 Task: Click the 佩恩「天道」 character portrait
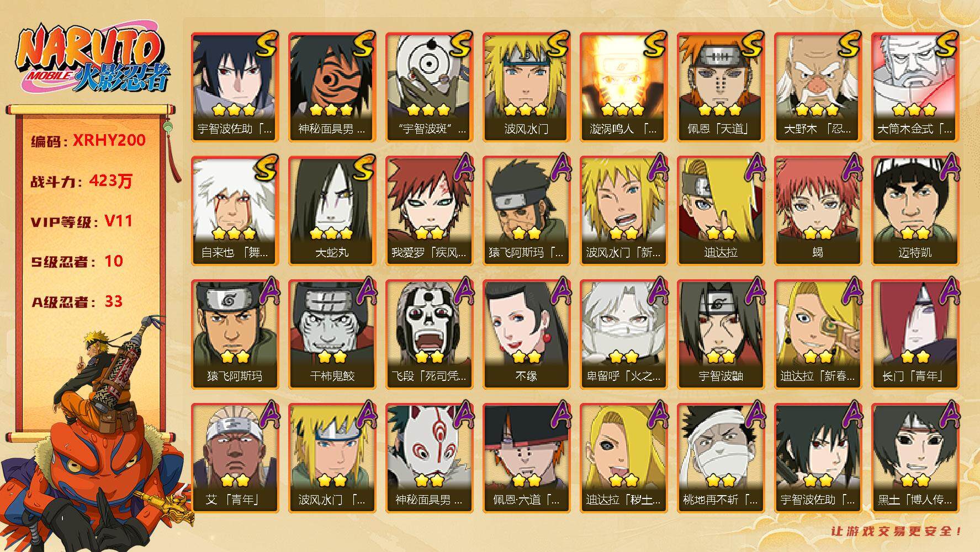pyautogui.click(x=721, y=87)
